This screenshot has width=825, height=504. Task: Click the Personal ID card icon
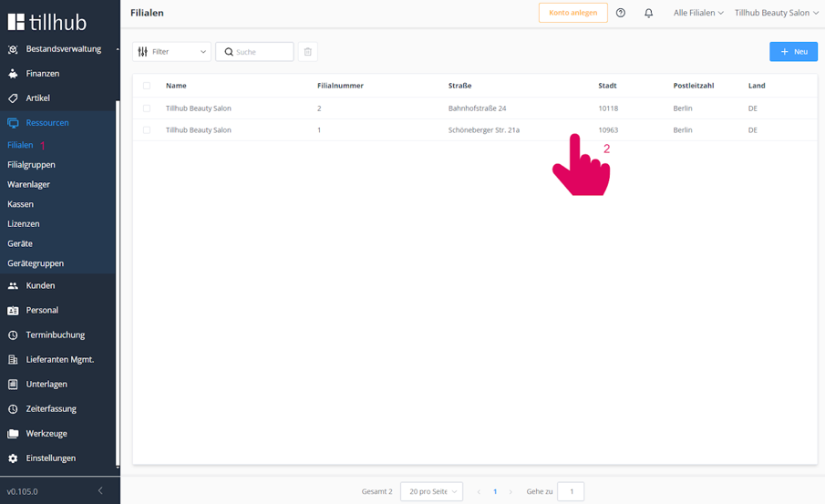[13, 311]
